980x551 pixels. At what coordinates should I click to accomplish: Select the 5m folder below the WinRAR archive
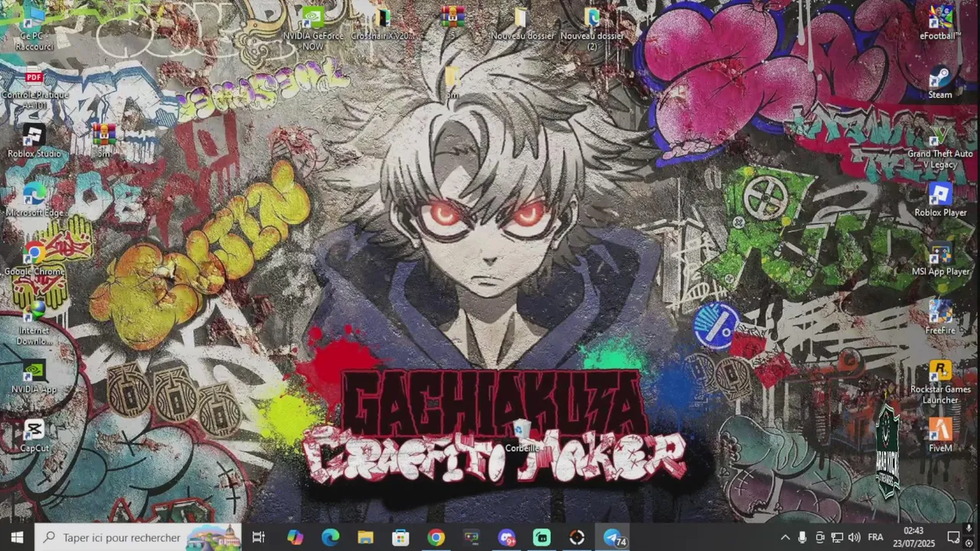(x=452, y=83)
